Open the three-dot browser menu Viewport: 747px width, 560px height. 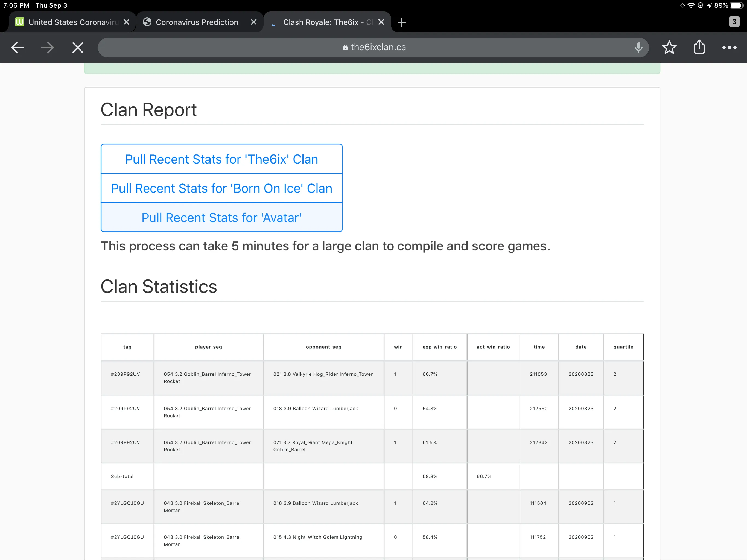click(729, 48)
